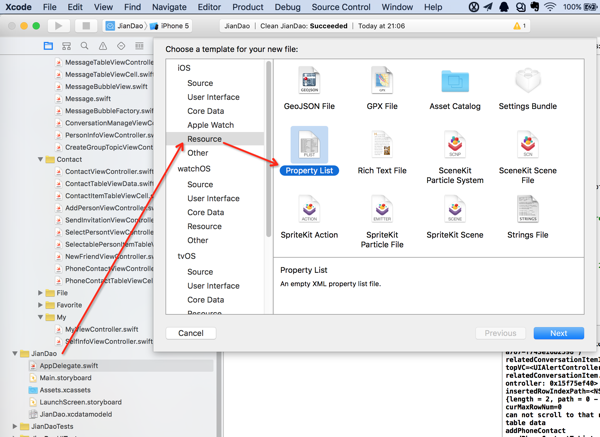Screen dimensions: 600x437
Task: Open Wi-Fi status in menu bar
Action: click(550, 7)
